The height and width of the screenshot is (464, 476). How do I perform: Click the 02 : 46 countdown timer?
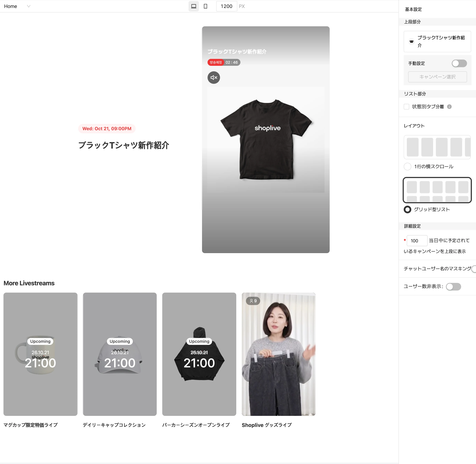(x=232, y=62)
